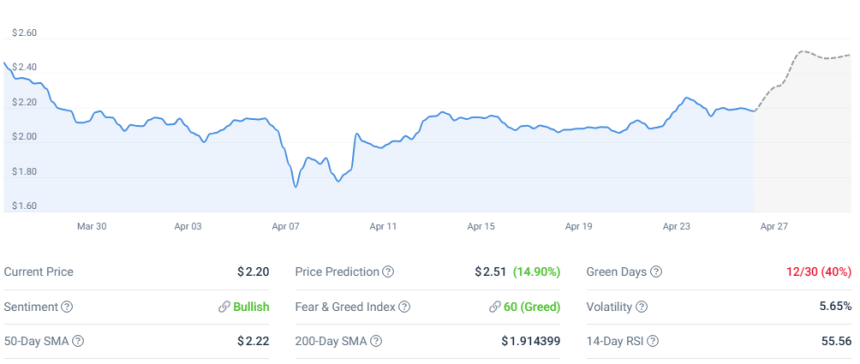Open the Price Prediction help icon
Viewport: 860px width, 364px height.
pos(388,272)
